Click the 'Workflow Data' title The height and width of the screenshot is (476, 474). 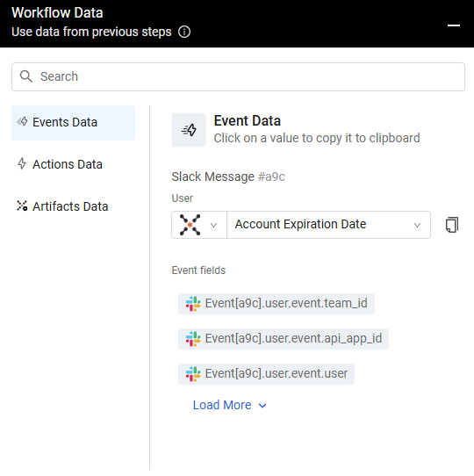[57, 13]
